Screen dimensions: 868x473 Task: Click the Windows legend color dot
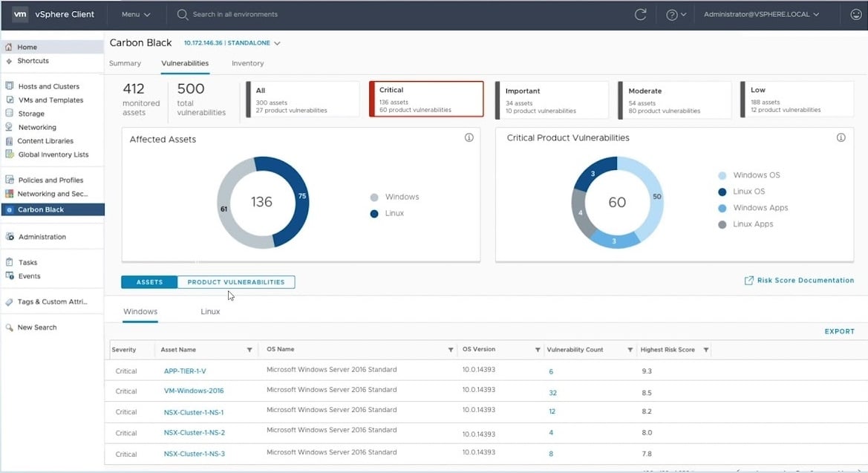pos(374,198)
